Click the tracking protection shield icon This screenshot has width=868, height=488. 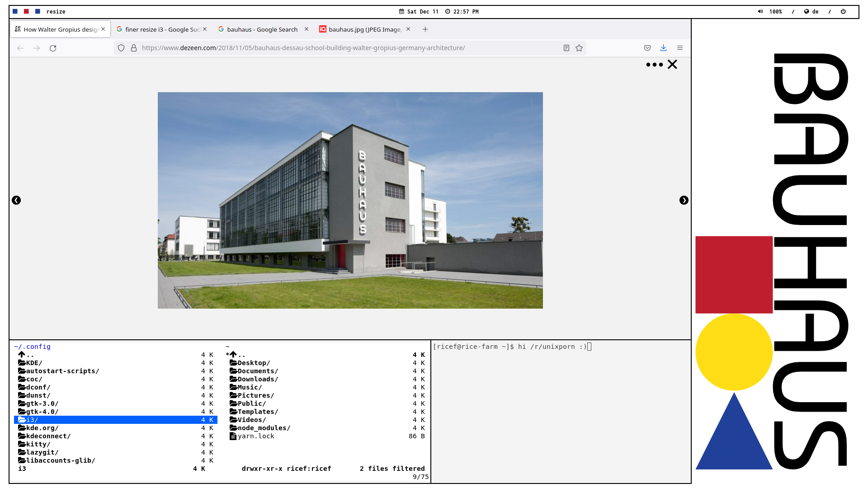click(121, 48)
